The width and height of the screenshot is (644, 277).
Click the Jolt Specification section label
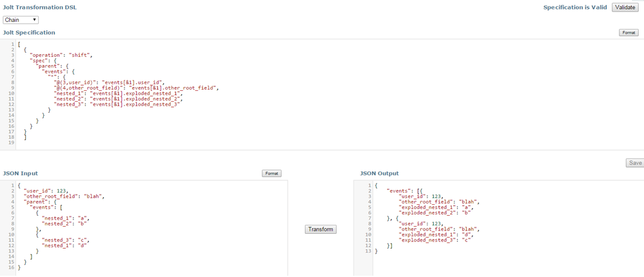pos(29,32)
